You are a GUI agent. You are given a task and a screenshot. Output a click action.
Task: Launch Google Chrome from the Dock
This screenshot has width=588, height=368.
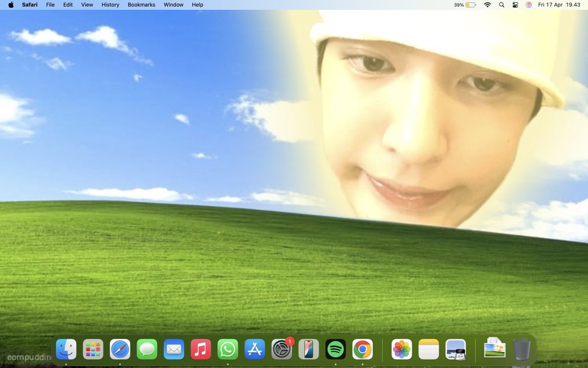point(363,349)
